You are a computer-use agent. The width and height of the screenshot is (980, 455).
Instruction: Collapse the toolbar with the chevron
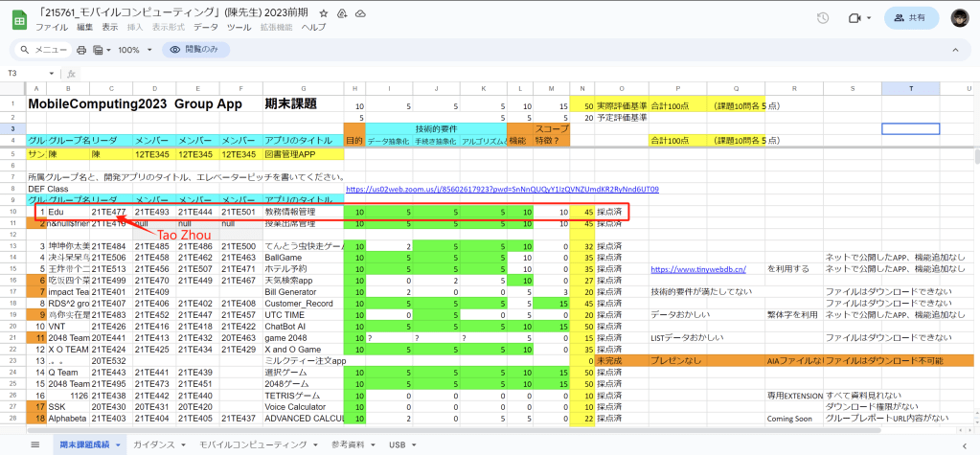point(962,49)
